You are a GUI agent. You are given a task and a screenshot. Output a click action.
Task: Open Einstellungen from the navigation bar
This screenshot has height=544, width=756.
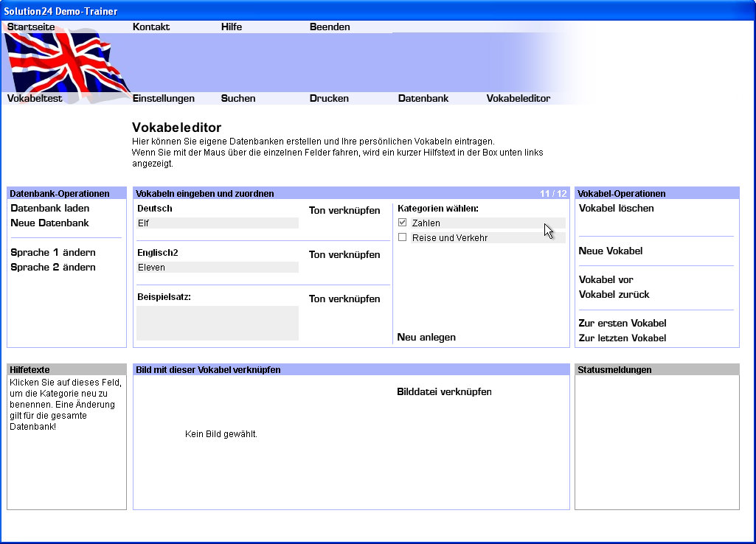coord(164,98)
